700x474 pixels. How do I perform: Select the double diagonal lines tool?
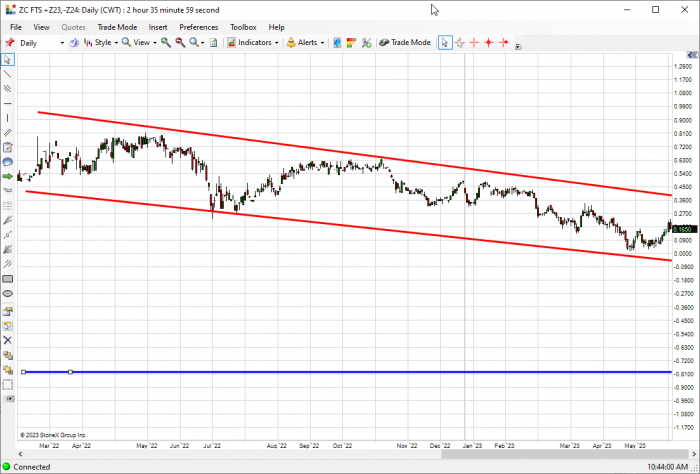pyautogui.click(x=8, y=133)
